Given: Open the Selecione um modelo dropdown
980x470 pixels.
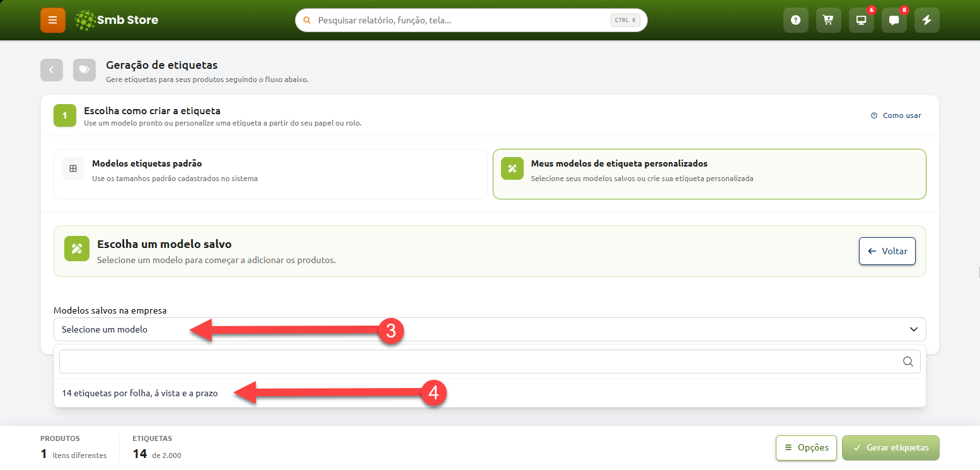Looking at the screenshot, I should point(490,329).
